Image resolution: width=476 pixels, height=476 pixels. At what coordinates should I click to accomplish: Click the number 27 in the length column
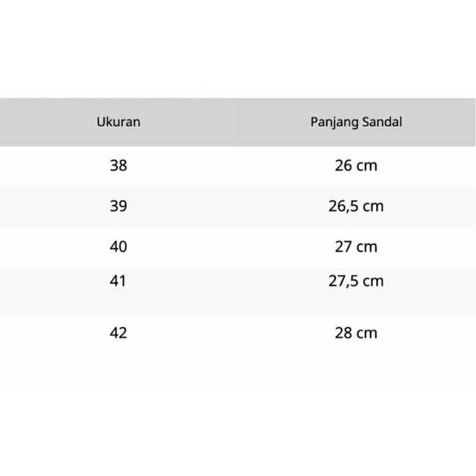(343, 246)
